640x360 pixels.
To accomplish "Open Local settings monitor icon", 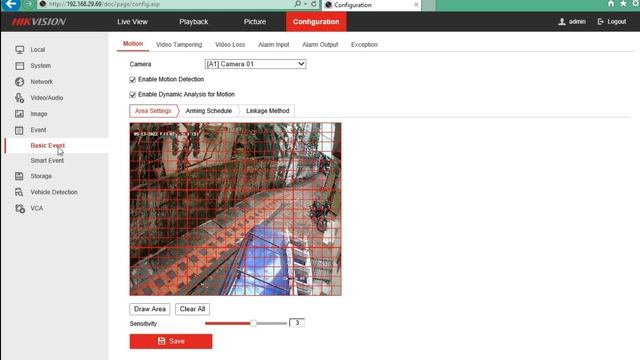I will [20, 50].
